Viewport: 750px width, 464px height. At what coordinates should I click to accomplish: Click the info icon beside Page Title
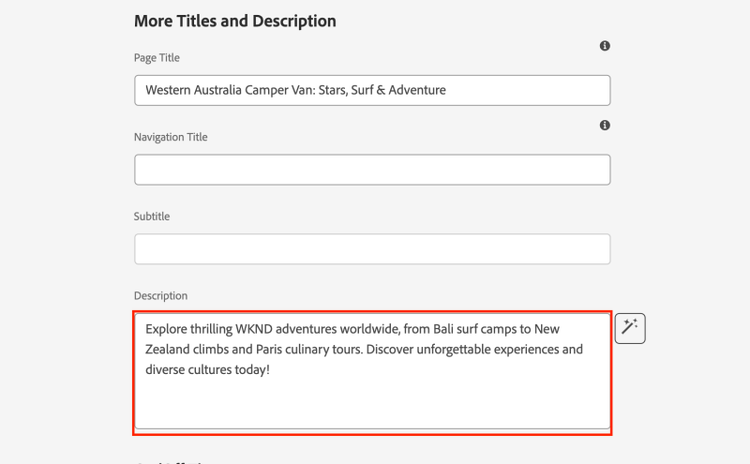coord(605,46)
